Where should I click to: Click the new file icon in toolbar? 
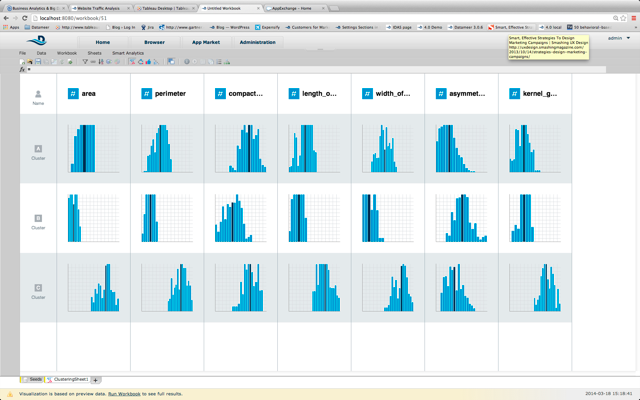(x=22, y=62)
